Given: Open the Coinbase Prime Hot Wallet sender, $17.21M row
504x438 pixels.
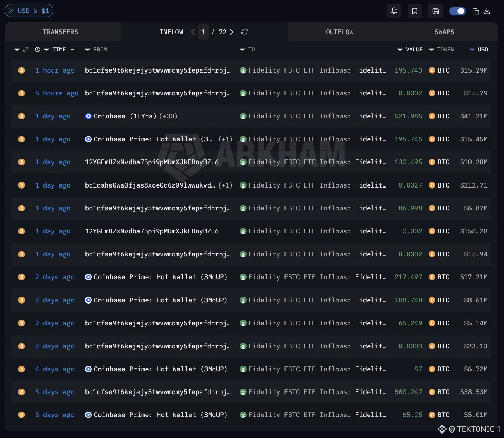Looking at the screenshot, I should coord(160,277).
